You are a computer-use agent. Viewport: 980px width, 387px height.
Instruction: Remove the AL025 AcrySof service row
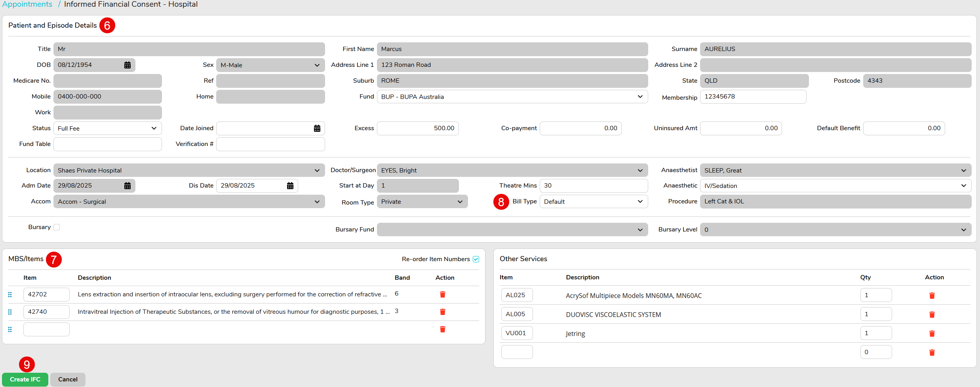(x=932, y=296)
